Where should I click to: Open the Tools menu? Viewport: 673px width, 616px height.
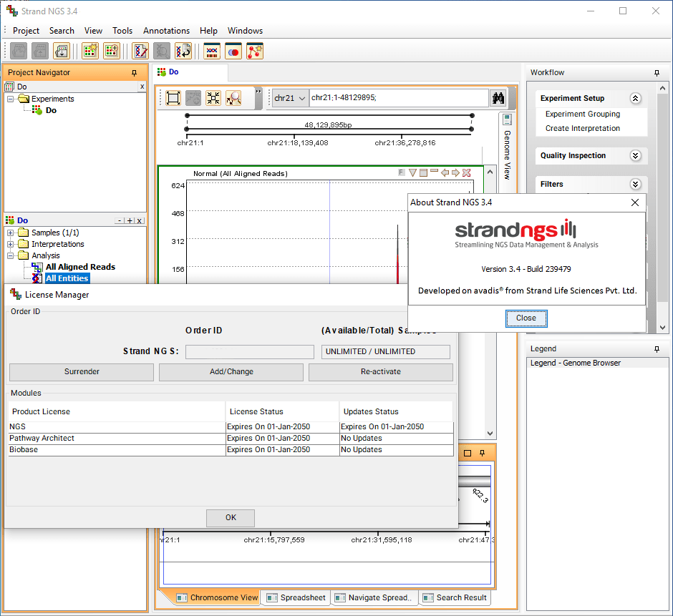coord(122,31)
